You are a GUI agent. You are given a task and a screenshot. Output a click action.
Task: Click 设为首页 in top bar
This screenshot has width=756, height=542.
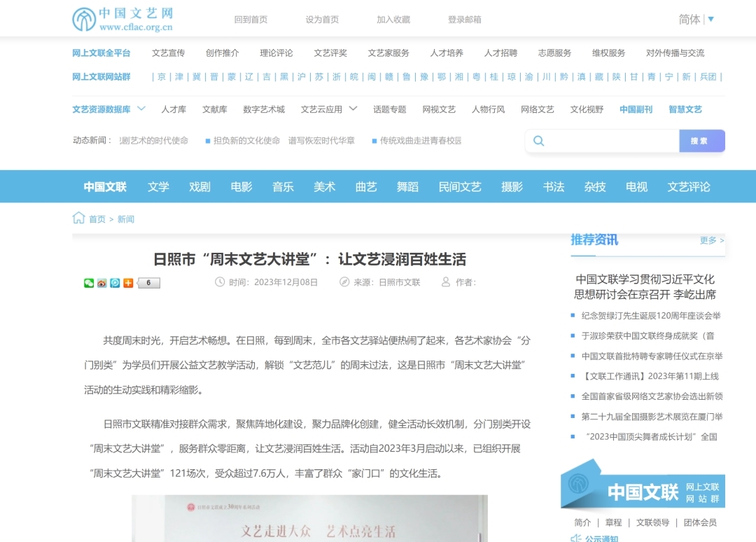coord(322,20)
